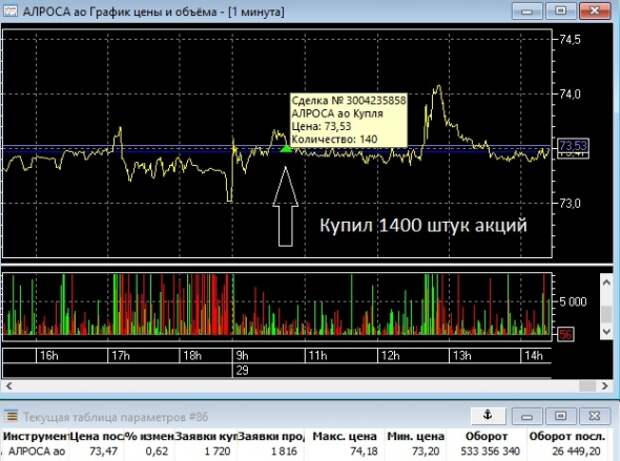620x461 pixels.
Task: Click the percent change value 0,62
Action: pyautogui.click(x=157, y=451)
